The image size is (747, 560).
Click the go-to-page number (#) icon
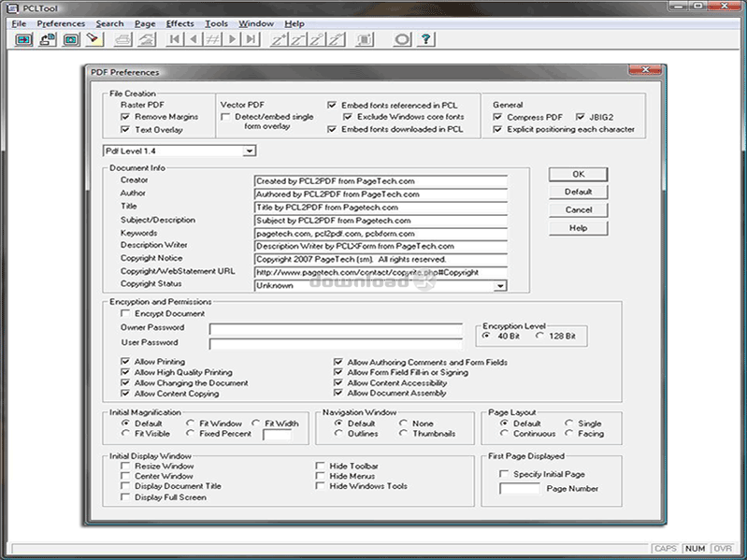[x=213, y=39]
